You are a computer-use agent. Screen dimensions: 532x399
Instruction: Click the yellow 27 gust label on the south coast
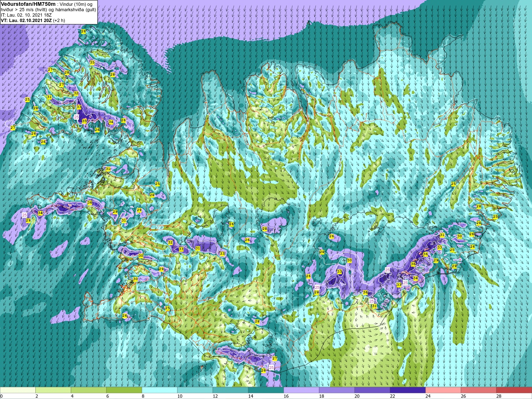tap(274, 358)
